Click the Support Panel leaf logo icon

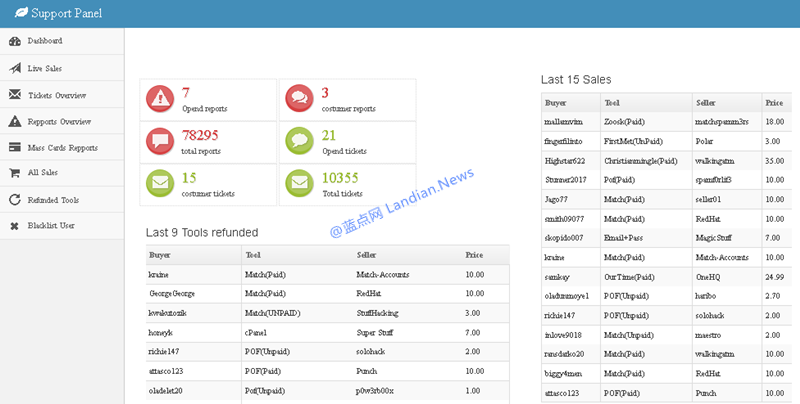point(17,14)
